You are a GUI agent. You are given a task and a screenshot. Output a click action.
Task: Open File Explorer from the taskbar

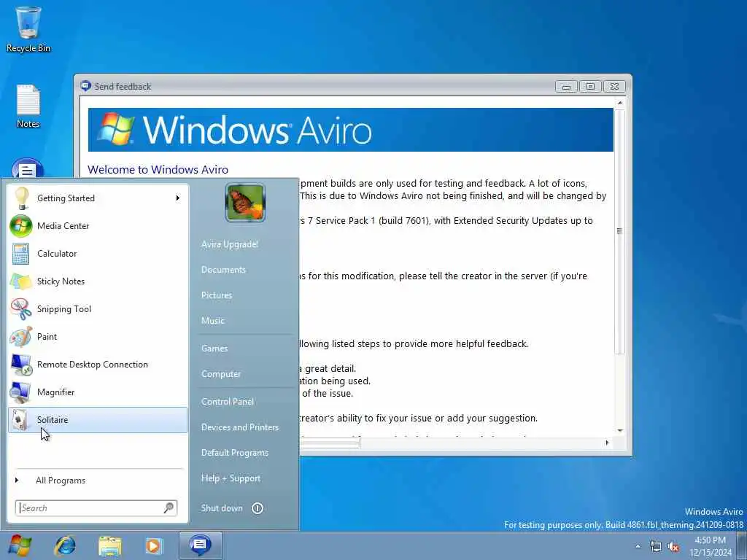point(110,545)
